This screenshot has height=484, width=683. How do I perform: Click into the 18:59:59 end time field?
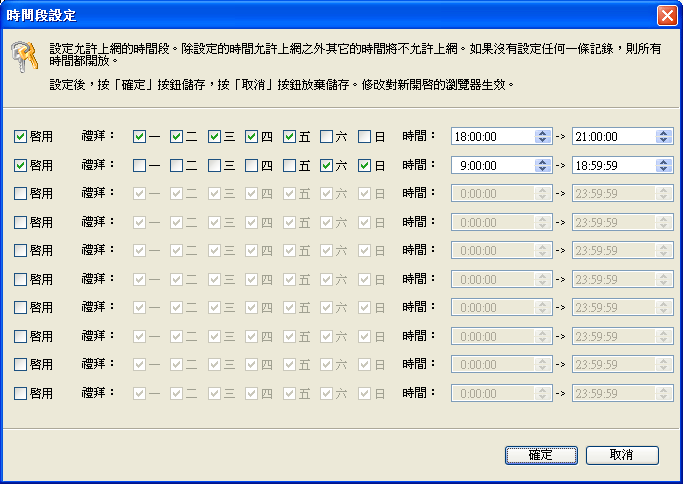click(612, 165)
